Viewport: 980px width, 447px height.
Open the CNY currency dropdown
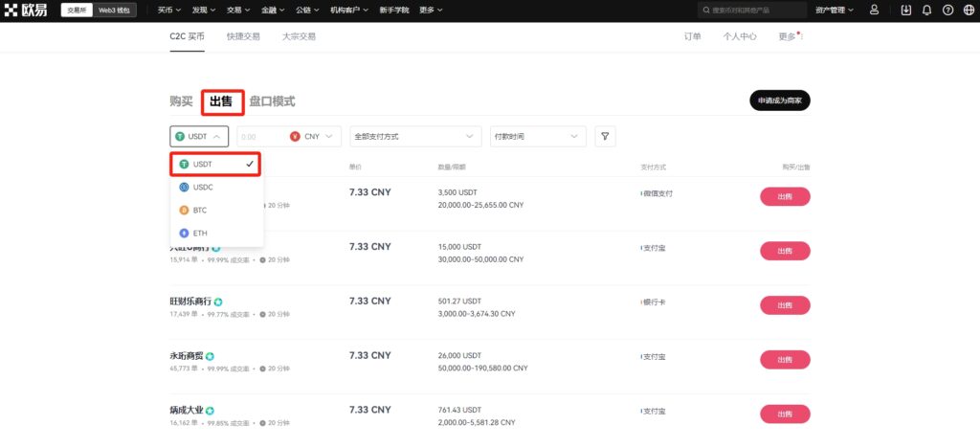coord(315,136)
